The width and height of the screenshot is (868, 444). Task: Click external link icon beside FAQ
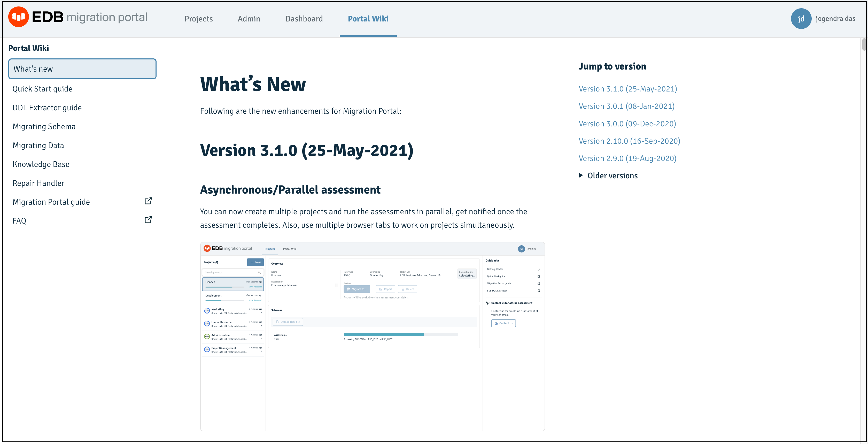[148, 220]
